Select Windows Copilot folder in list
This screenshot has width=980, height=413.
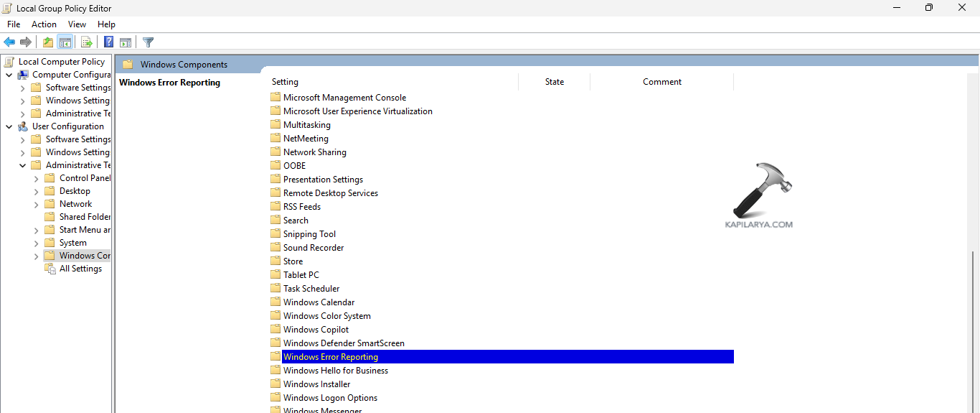click(316, 330)
